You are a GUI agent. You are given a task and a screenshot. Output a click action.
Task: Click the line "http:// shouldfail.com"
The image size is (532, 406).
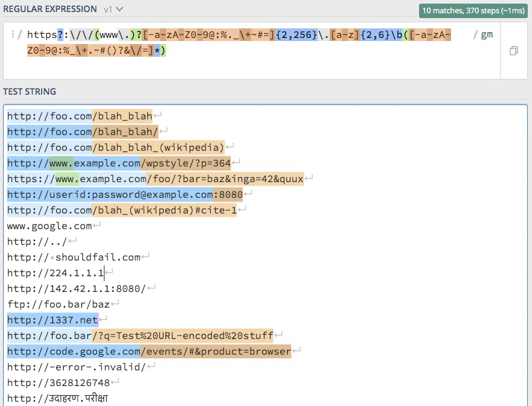(74, 257)
